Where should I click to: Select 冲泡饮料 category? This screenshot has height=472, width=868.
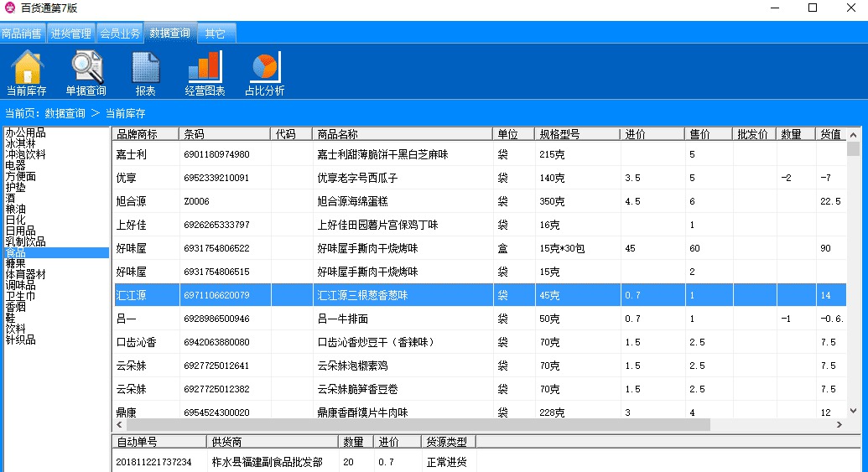point(25,154)
